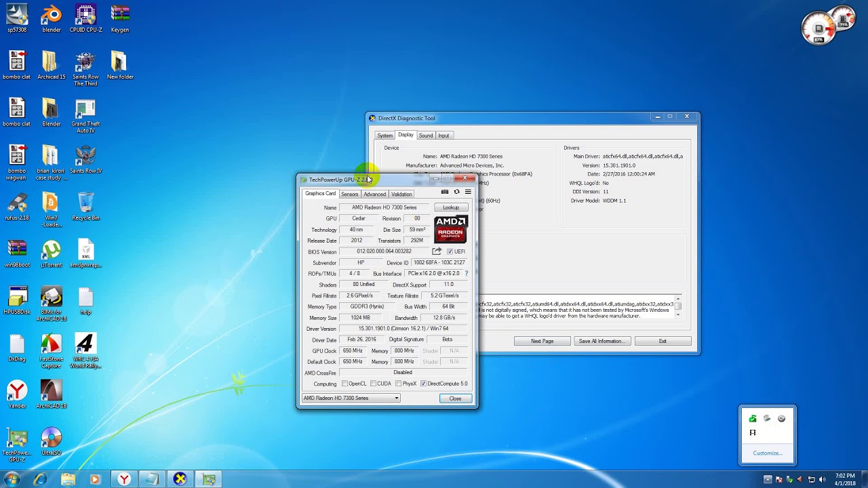Click Exit in DirectX Diagnostic Tool
This screenshot has height=488, width=868.
point(663,341)
